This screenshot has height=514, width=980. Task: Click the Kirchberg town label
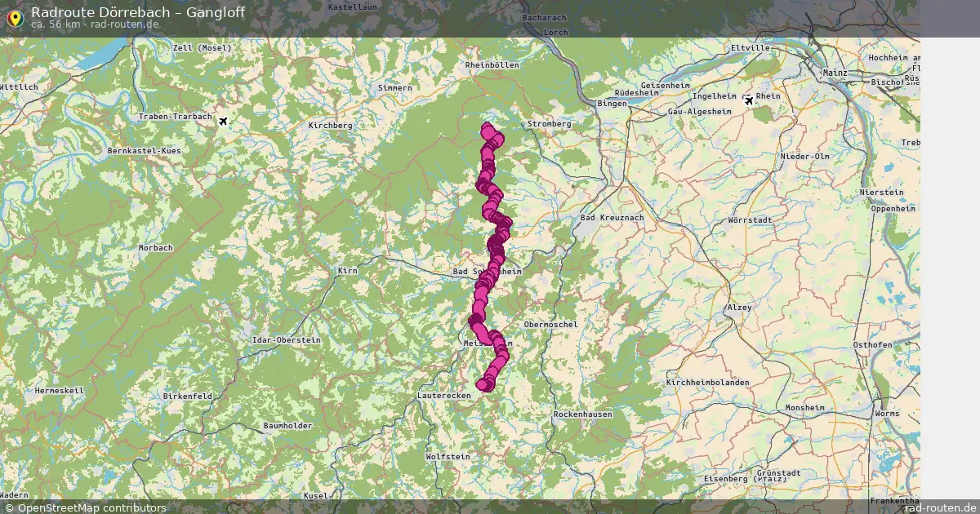coord(331,125)
